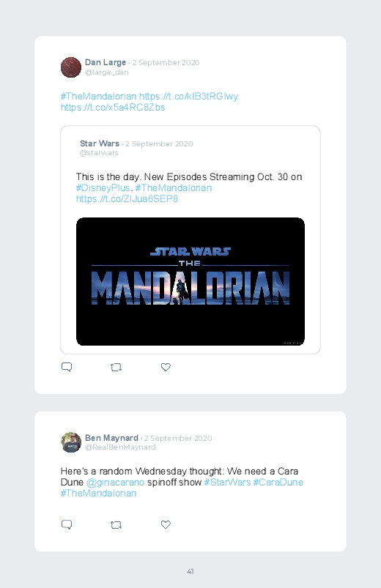Open Ben Maynard's profile avatar
The width and height of the screenshot is (381, 588).
click(71, 442)
